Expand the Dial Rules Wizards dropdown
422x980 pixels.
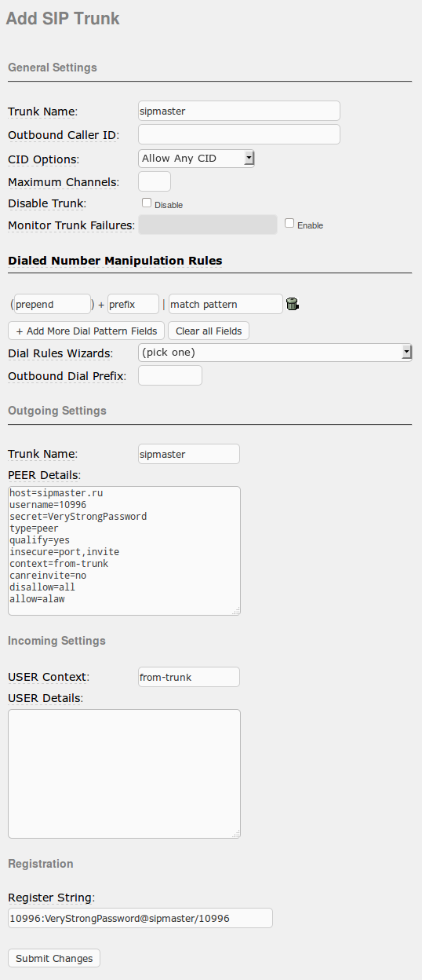coord(275,352)
